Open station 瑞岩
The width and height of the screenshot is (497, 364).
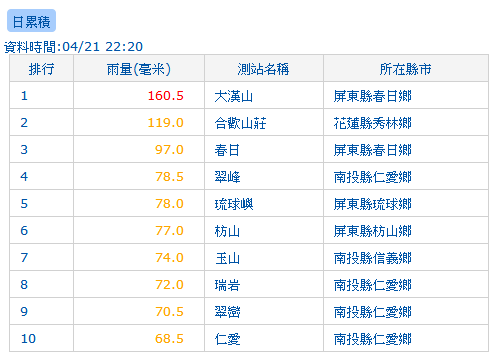click(227, 285)
